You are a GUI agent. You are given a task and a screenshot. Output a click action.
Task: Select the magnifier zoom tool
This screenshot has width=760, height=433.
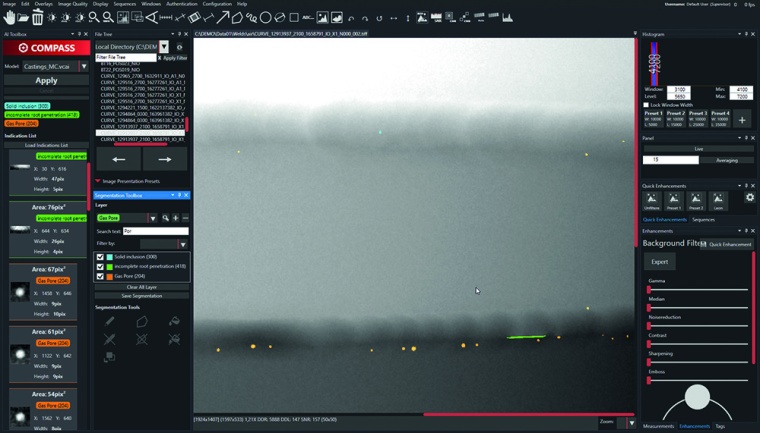[94, 17]
